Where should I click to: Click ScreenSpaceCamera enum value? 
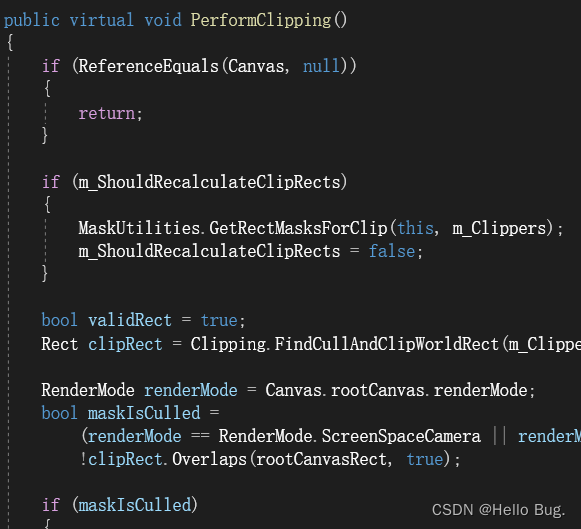pyautogui.click(x=401, y=436)
